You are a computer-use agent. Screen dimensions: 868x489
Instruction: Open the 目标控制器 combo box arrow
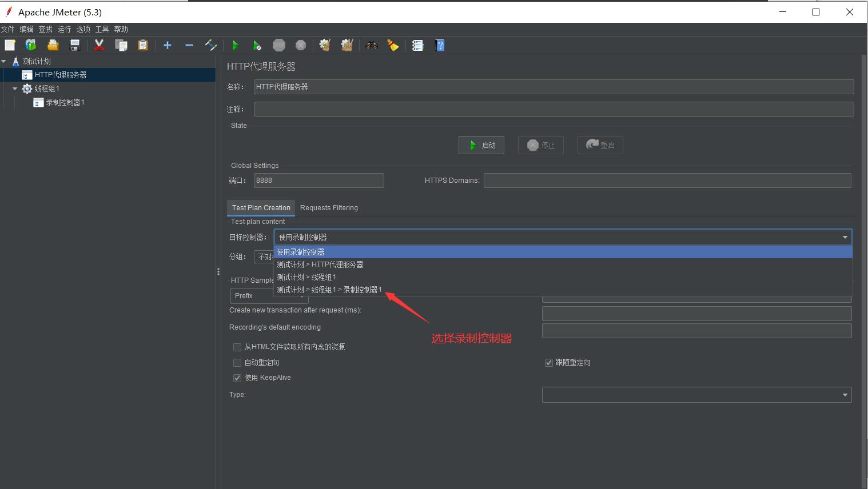click(845, 237)
